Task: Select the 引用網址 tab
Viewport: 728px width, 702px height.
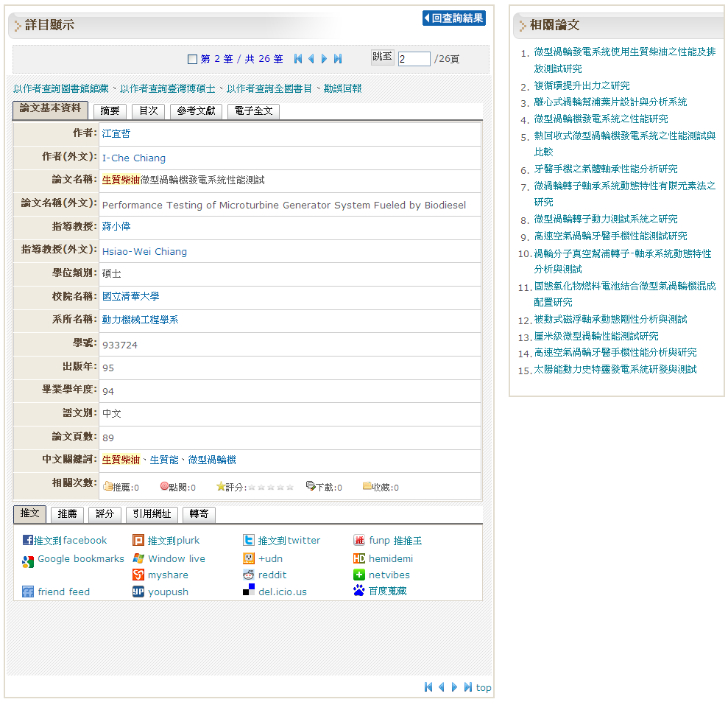Action: (x=152, y=514)
